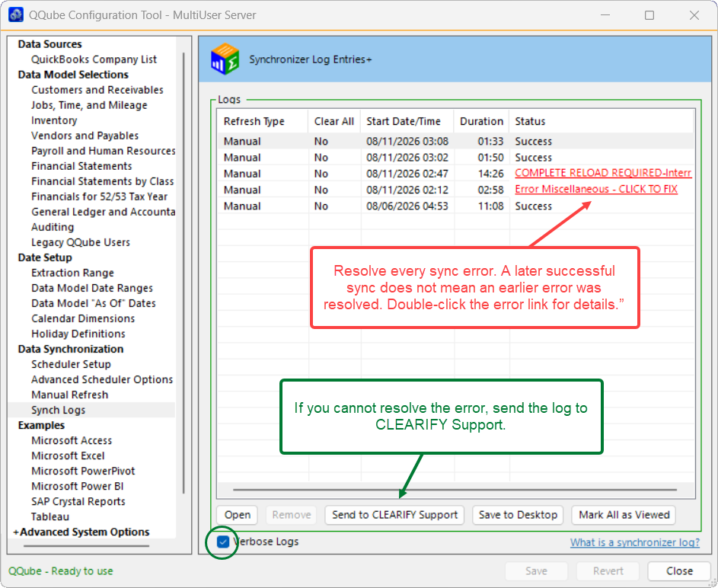This screenshot has height=588, width=718.
Task: Select the Microsoft Power BI example
Action: click(78, 486)
